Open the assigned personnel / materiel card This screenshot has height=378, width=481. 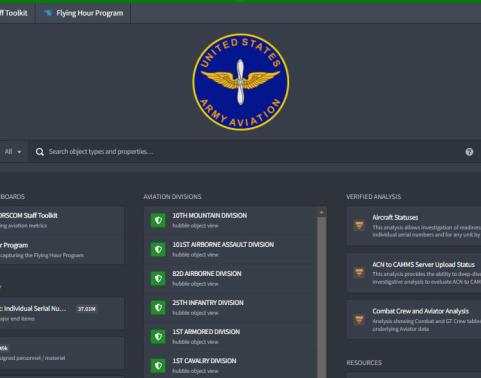pos(62,353)
